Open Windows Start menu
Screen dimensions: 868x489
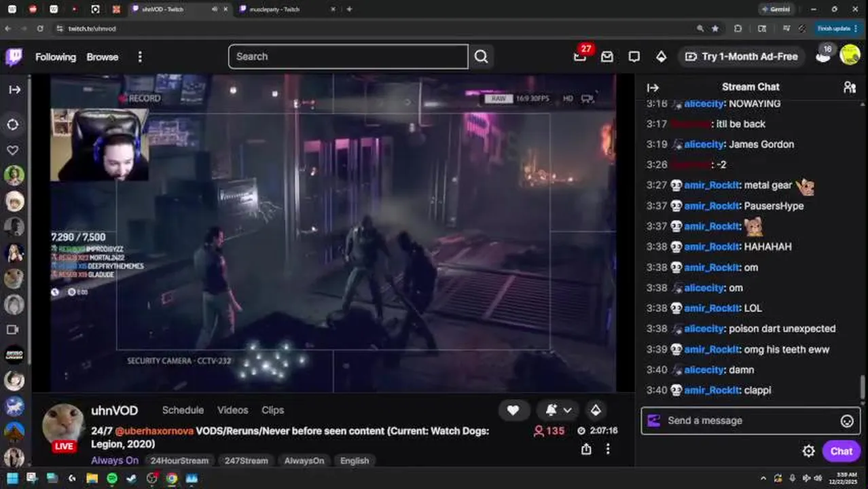[x=12, y=478]
